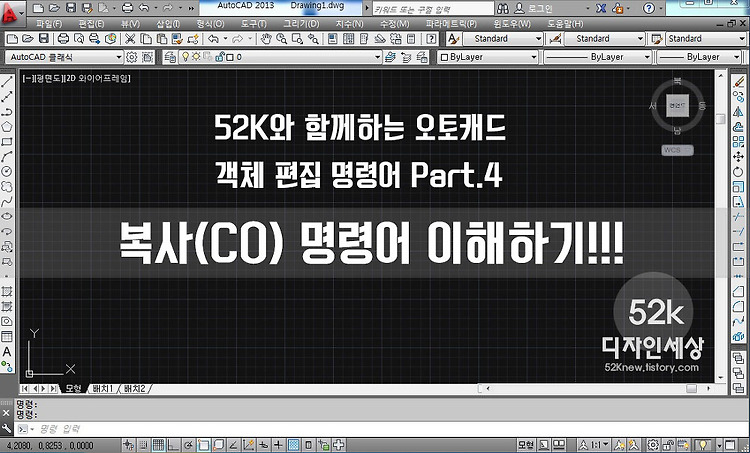This screenshot has height=453, width=750.
Task: Click the Workspace Settings gear icon
Action: click(132, 57)
